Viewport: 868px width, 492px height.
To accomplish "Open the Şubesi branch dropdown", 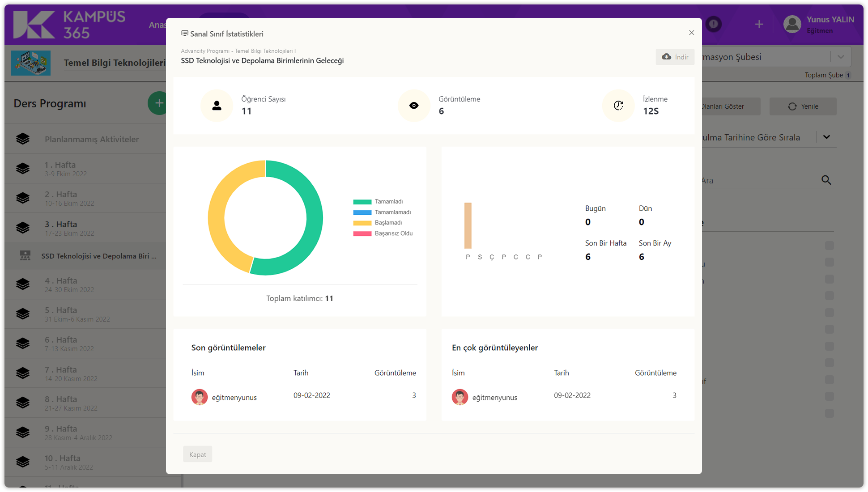I will [x=840, y=57].
